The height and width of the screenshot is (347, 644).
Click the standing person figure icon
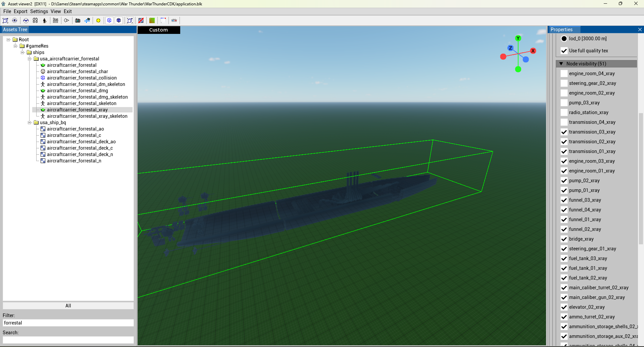click(45, 20)
